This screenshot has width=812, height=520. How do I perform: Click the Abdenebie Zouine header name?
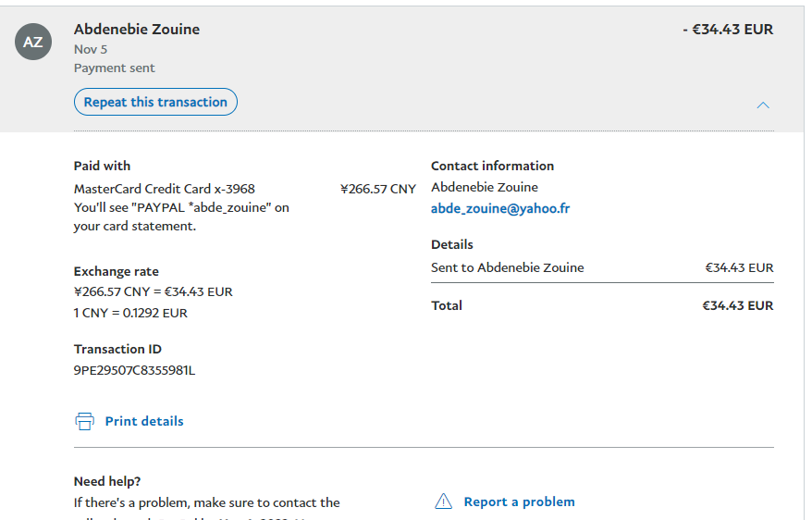[137, 30]
